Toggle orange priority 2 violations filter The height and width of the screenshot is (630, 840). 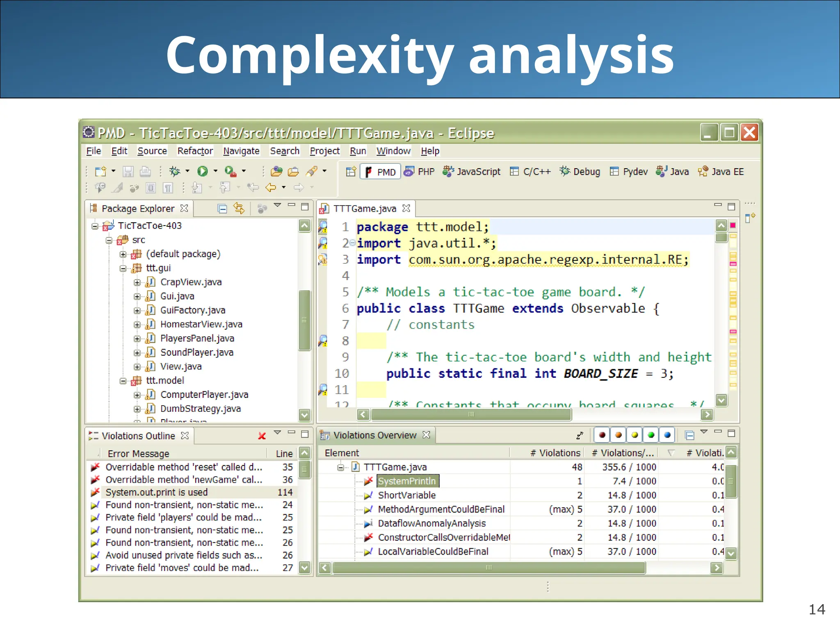[x=618, y=435]
